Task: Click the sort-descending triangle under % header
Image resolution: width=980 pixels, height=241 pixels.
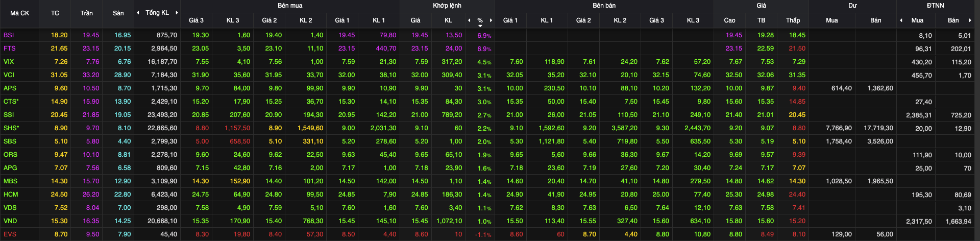Action: (x=480, y=26)
